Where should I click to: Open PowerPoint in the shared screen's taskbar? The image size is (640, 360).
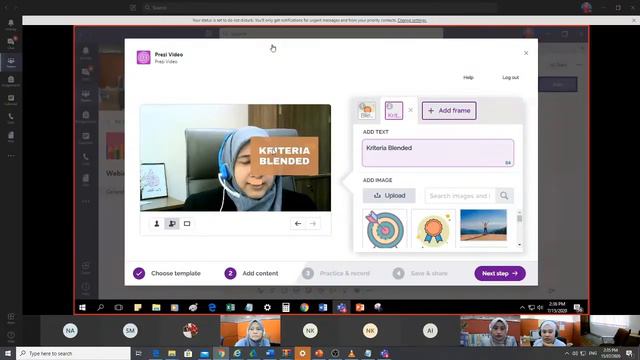[x=360, y=307]
